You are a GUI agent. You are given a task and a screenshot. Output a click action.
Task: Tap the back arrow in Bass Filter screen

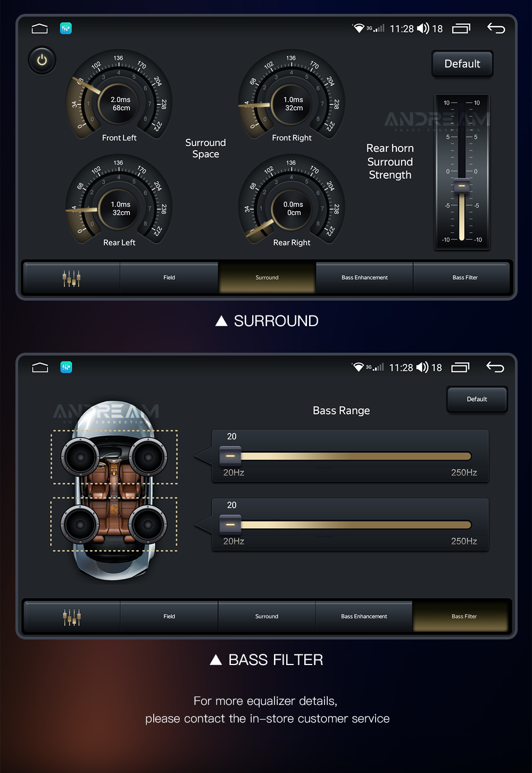point(495,367)
